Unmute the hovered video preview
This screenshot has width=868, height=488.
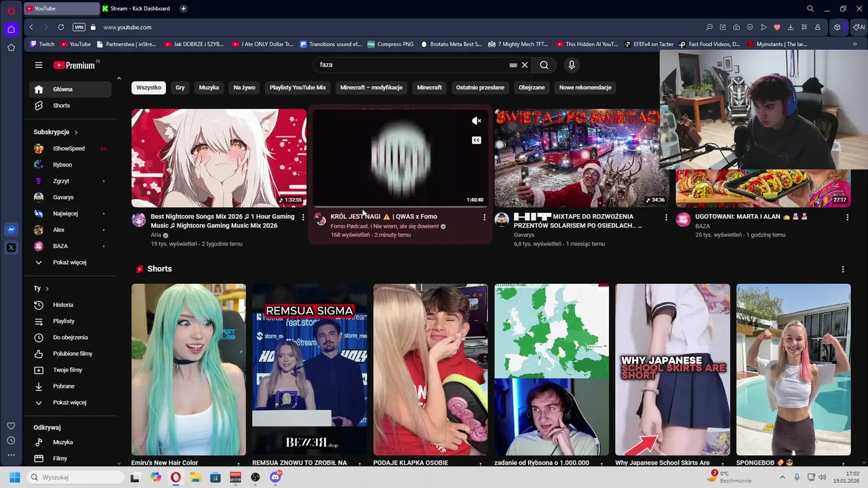point(477,121)
